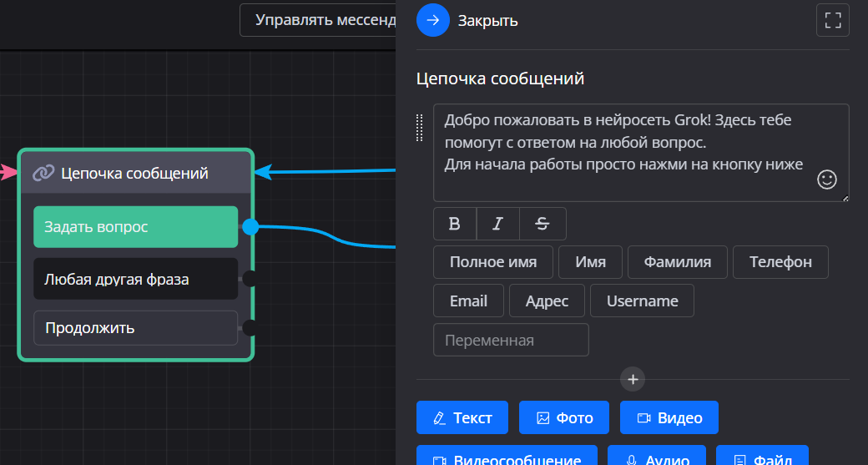The image size is (868, 465).
Task: Open the emoji picker in message field
Action: click(x=826, y=179)
